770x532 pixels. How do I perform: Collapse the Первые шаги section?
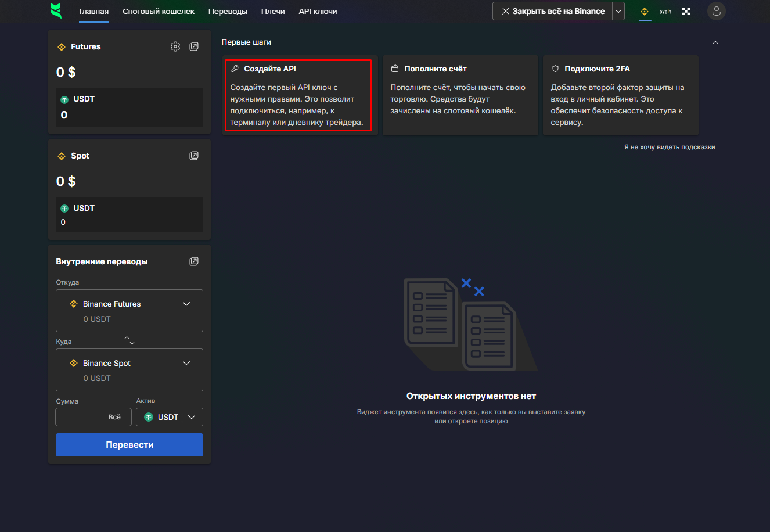pos(715,42)
